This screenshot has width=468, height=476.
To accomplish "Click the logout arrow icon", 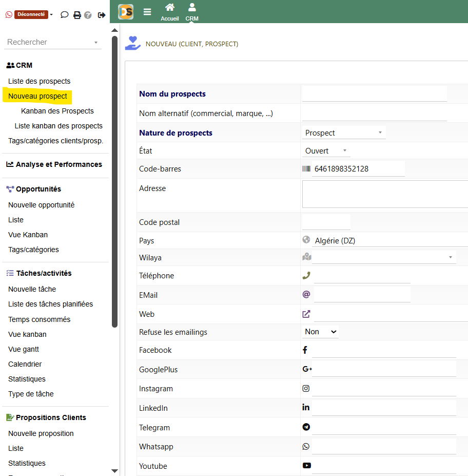I will coord(101,15).
